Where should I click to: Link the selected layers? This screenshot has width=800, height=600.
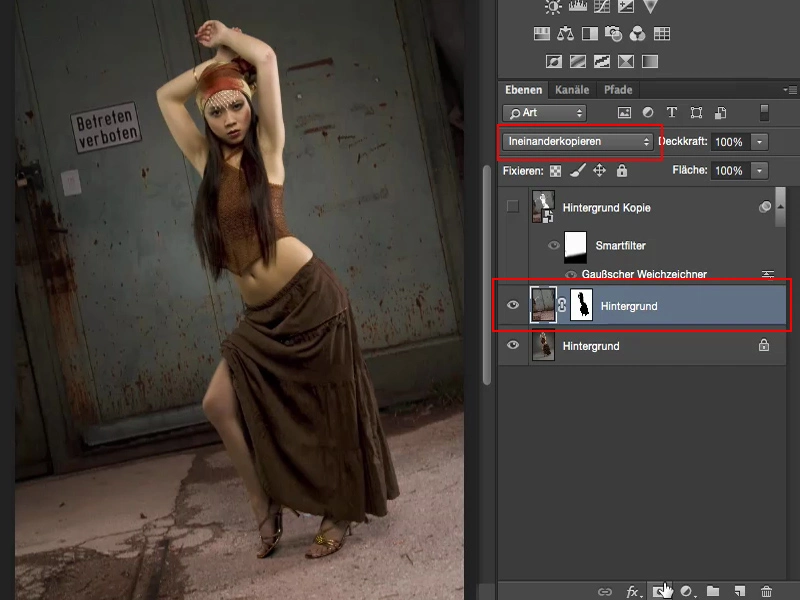click(x=605, y=591)
